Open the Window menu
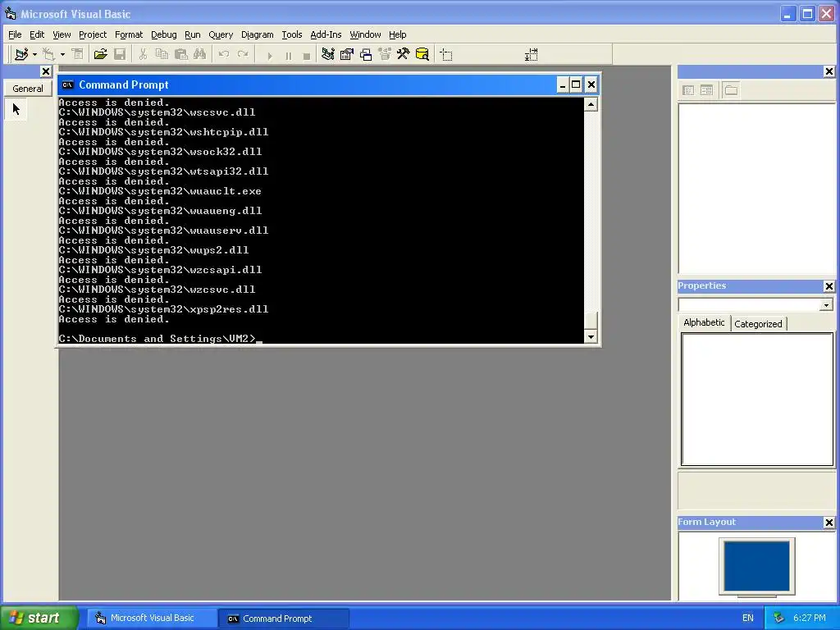Viewport: 840px width, 630px height. coord(365,34)
